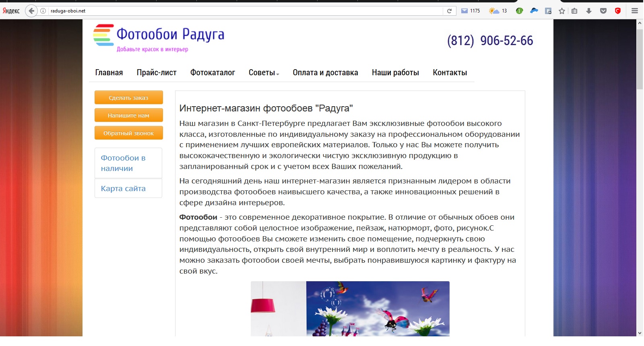The width and height of the screenshot is (644, 346).
Task: Click the Напишите нам button
Action: point(129,115)
